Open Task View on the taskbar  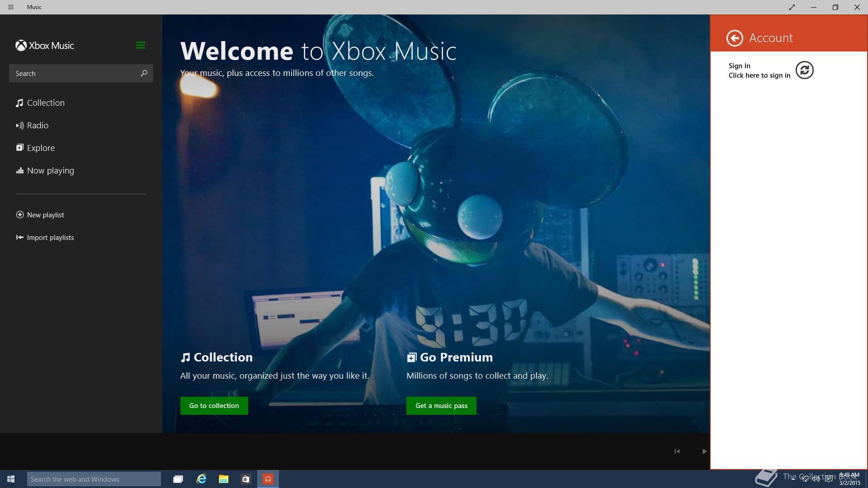[178, 479]
